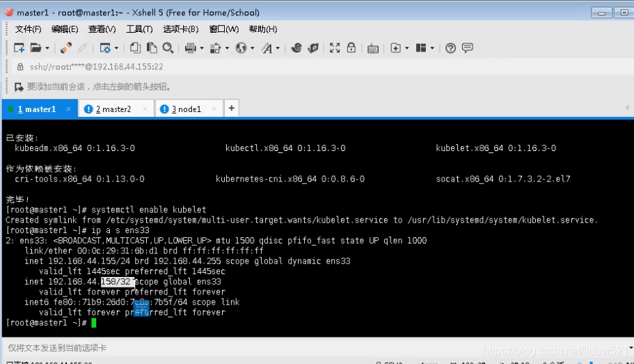Click the Font icon
Viewport: 634px width, 364px height.
coord(267,48)
